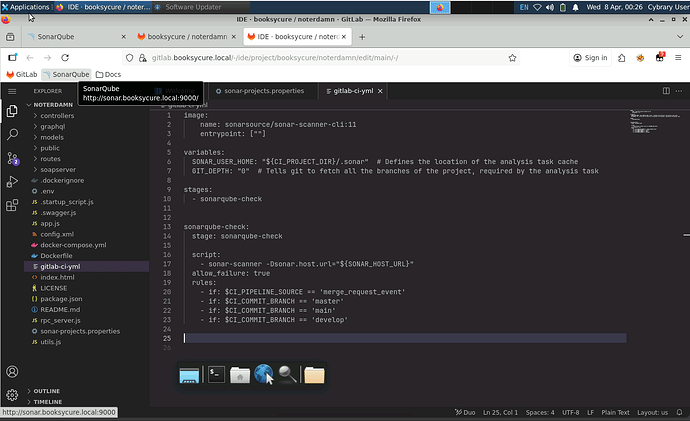Image resolution: width=690 pixels, height=421 pixels.
Task: Click the Manage gear icon
Action: 12,395
